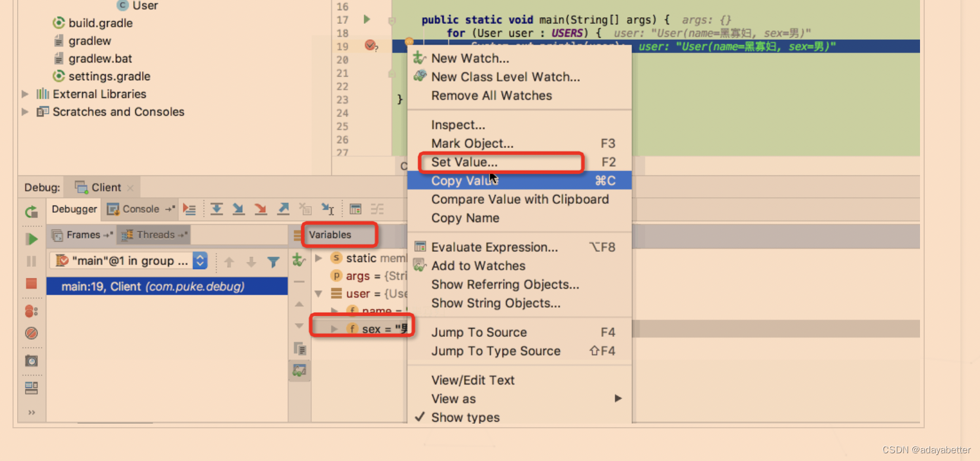Run to Cursor toolbar icon
This screenshot has height=461, width=980.
[328, 209]
